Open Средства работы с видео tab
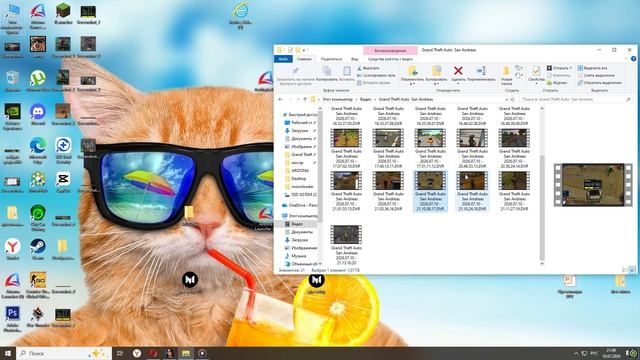This screenshot has width=640, height=360. [x=390, y=59]
